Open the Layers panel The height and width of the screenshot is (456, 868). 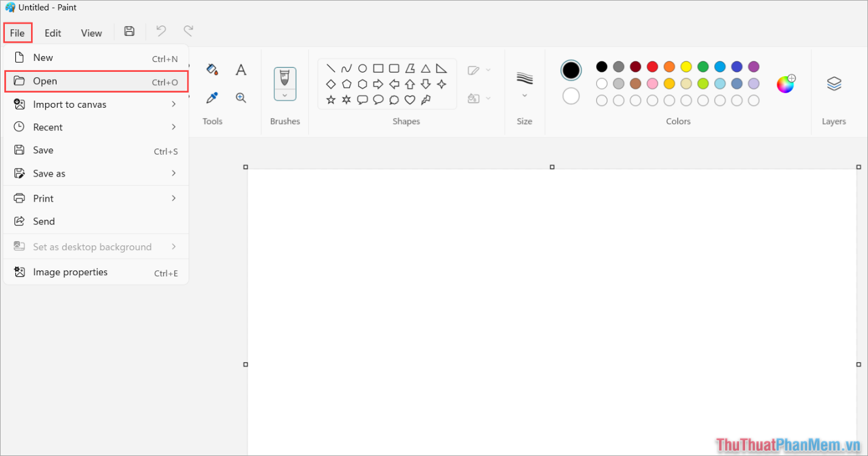tap(834, 83)
